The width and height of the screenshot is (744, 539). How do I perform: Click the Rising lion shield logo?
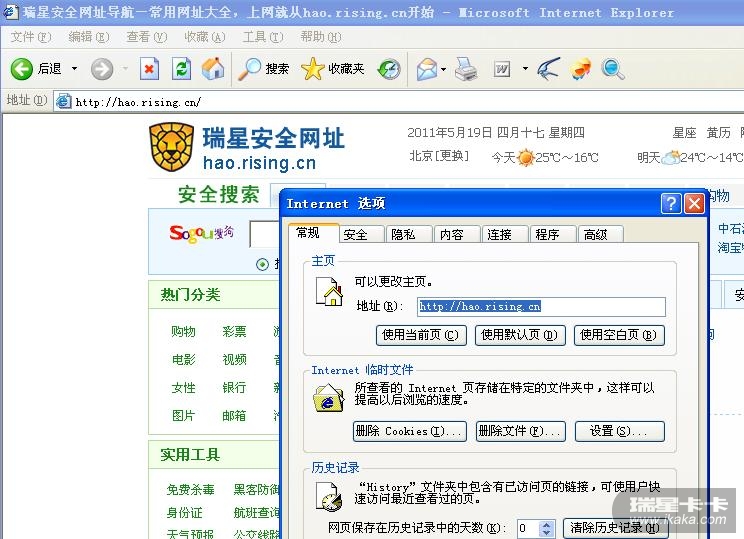171,147
